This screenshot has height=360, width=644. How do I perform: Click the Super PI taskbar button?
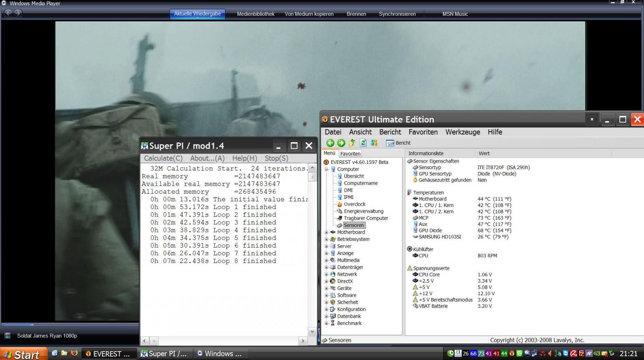point(164,354)
